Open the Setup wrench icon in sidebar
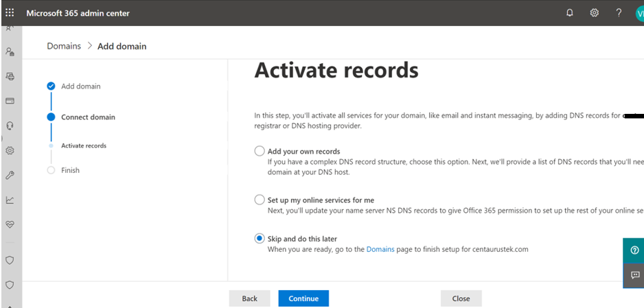This screenshot has height=308, width=644. [10, 175]
